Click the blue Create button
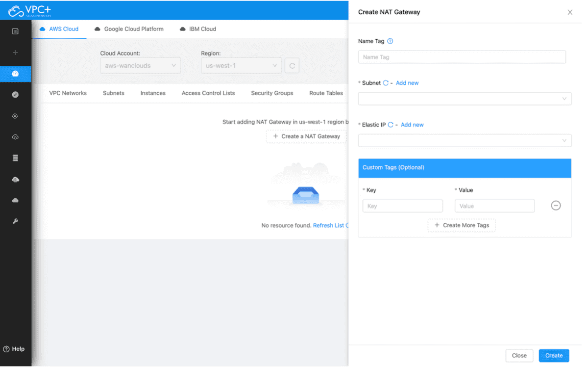588x368 pixels. pos(554,356)
